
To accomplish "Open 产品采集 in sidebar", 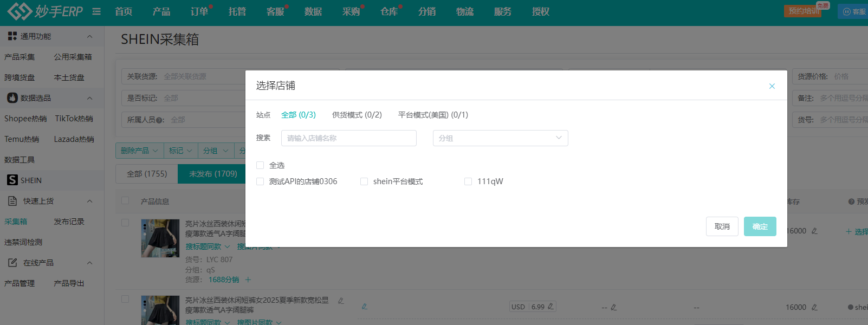I will tap(20, 57).
